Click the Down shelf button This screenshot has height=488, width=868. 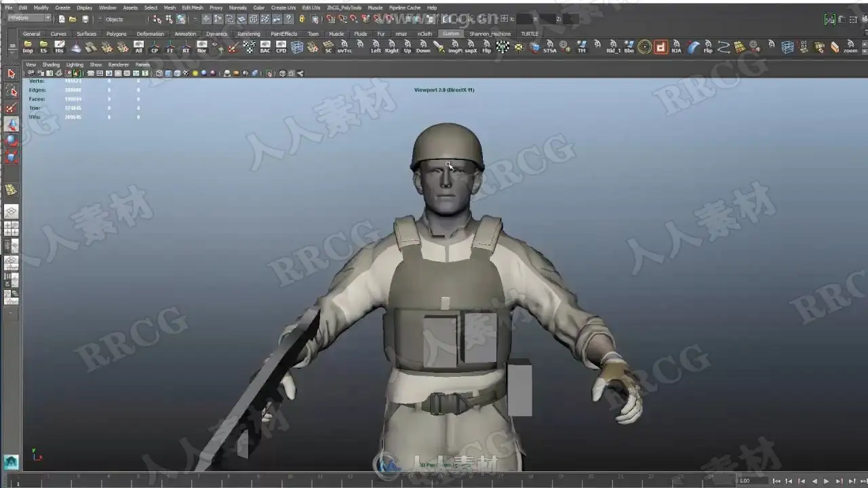coord(423,47)
